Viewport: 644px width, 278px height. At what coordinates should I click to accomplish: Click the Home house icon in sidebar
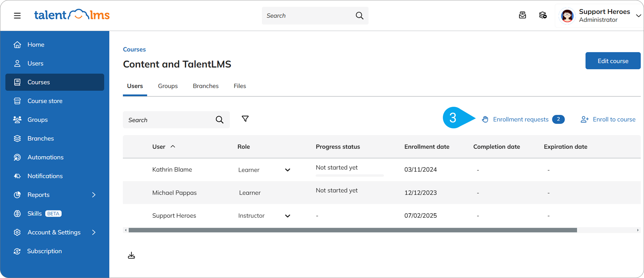[17, 45]
